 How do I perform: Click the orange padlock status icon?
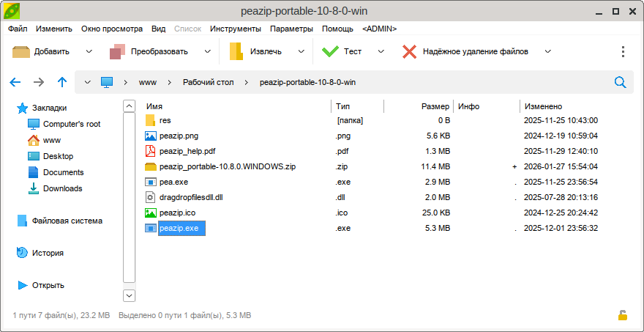coord(622,315)
